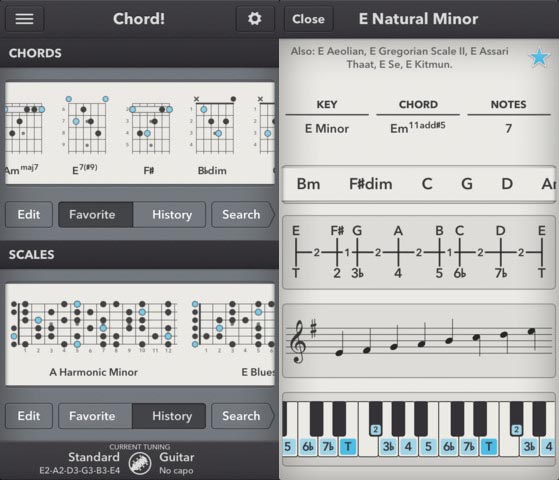Select the Favorite tab under Chords

[96, 215]
